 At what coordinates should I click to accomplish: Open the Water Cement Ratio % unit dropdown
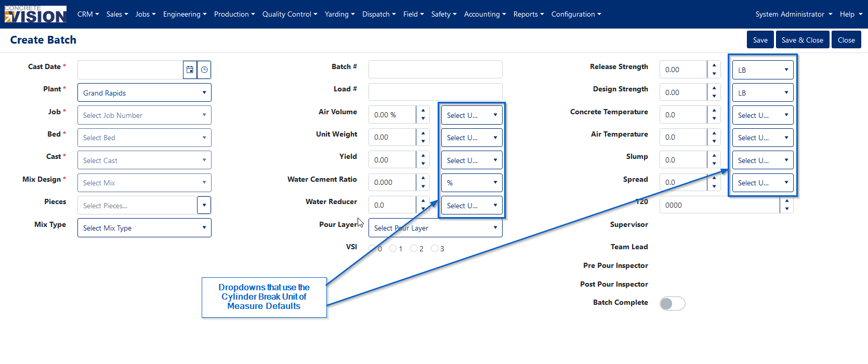point(472,183)
